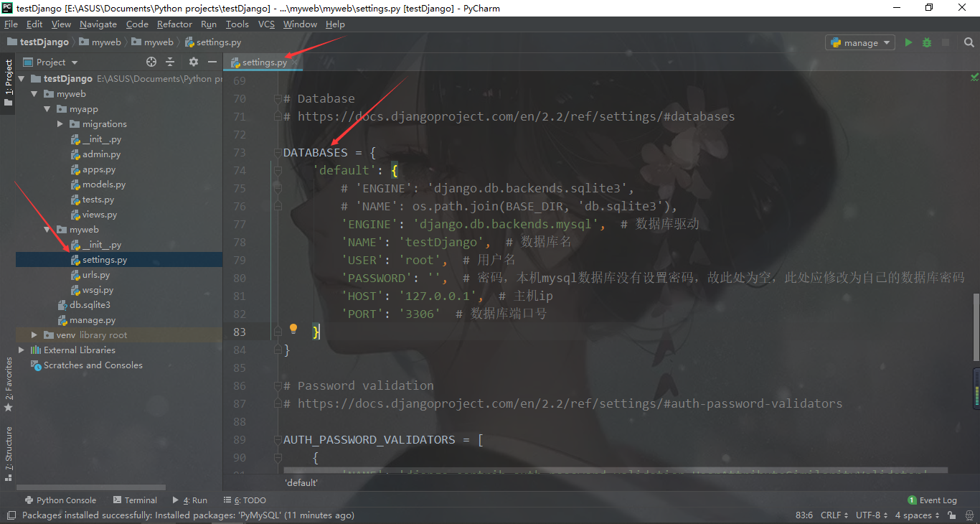Open the Refactor menu
This screenshot has width=980, height=524.
pyautogui.click(x=175, y=24)
